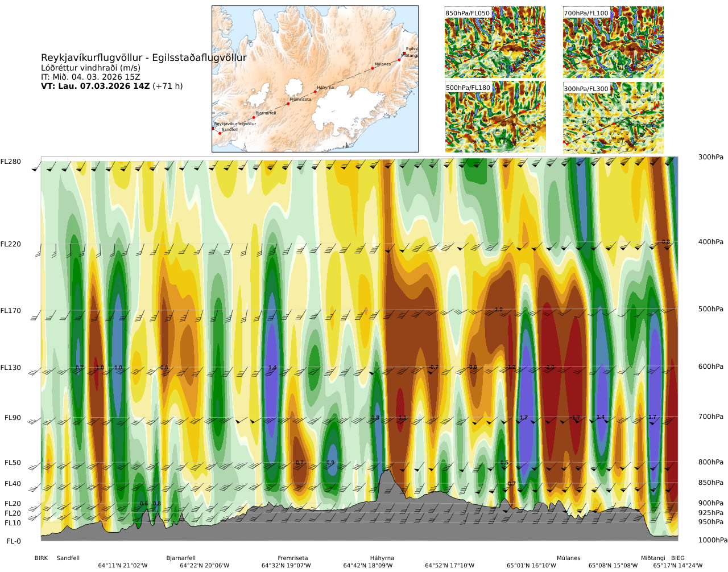The height and width of the screenshot is (572, 728).
Task: Click the Fremriseta label below the chart
Action: (x=293, y=558)
